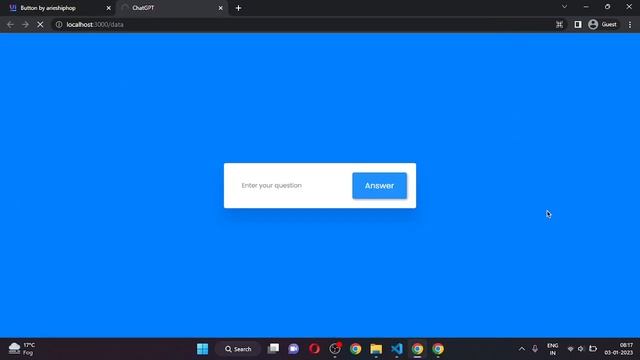This screenshot has width=640, height=360.
Task: Go back to previous page
Action: 10,24
